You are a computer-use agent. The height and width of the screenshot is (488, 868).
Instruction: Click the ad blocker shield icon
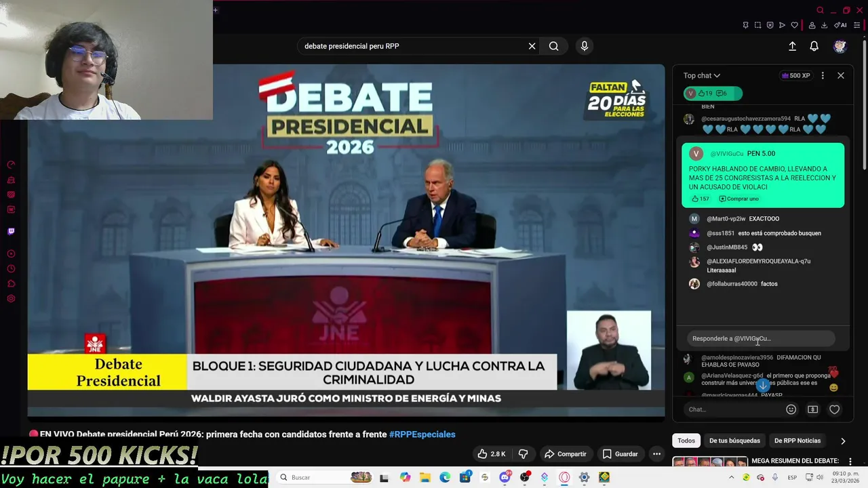[770, 25]
